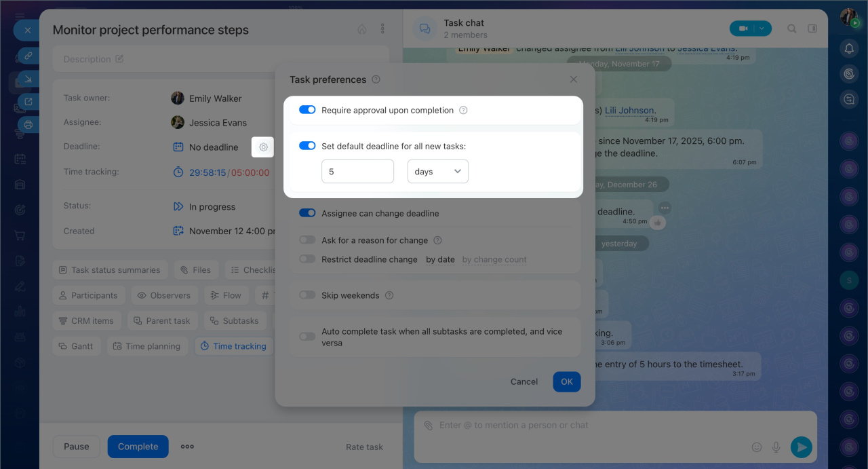Toggle Require approval upon completion

pyautogui.click(x=307, y=110)
